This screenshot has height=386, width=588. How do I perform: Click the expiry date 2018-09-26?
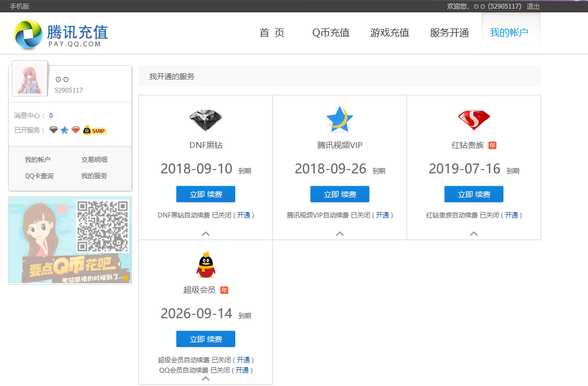(x=331, y=169)
